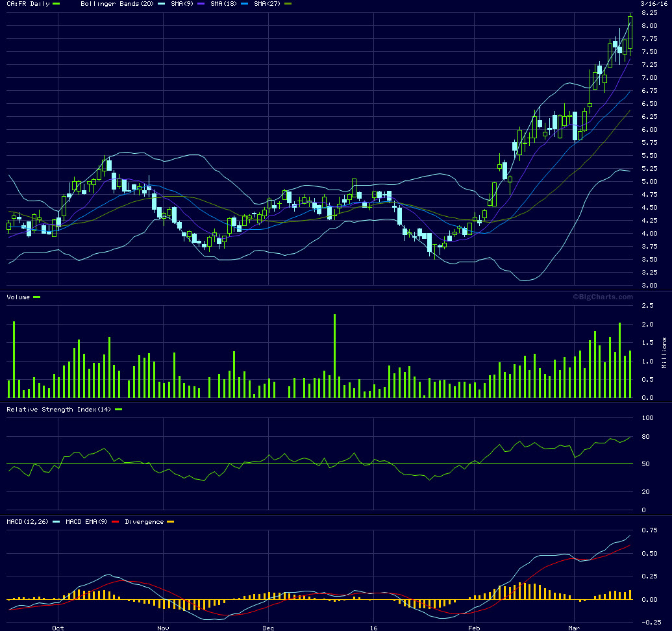Click the latest candlestick near 8.25
This screenshot has width=672, height=631.
click(x=630, y=34)
